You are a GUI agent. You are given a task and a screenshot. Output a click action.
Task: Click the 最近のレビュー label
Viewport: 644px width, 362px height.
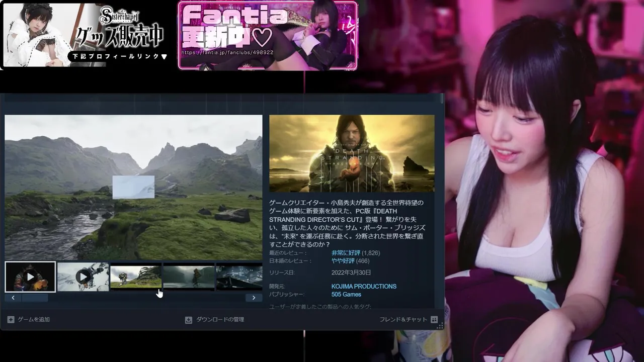coord(288,253)
